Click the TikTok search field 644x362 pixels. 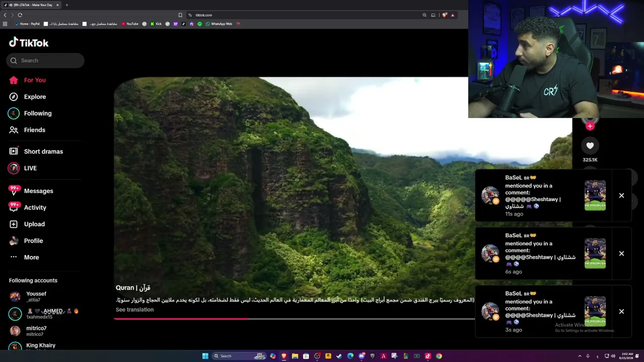(45, 60)
